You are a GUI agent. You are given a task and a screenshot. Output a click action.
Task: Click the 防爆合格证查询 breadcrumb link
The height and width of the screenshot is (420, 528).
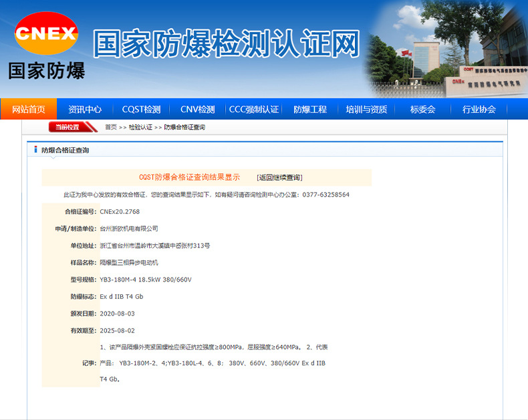click(x=184, y=127)
